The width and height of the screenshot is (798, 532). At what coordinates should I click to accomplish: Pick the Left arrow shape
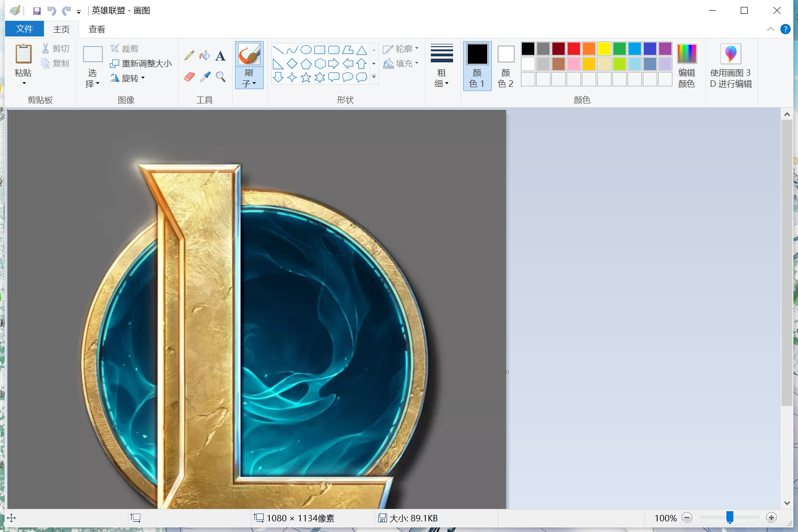[348, 64]
